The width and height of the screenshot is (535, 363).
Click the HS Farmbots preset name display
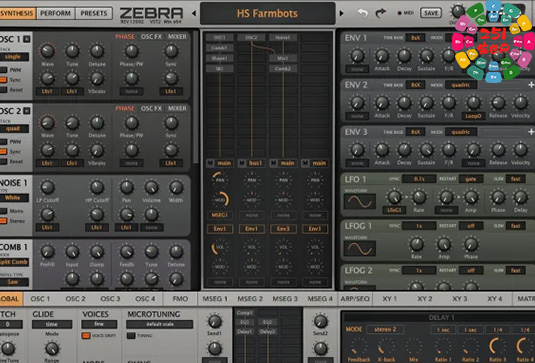268,13
